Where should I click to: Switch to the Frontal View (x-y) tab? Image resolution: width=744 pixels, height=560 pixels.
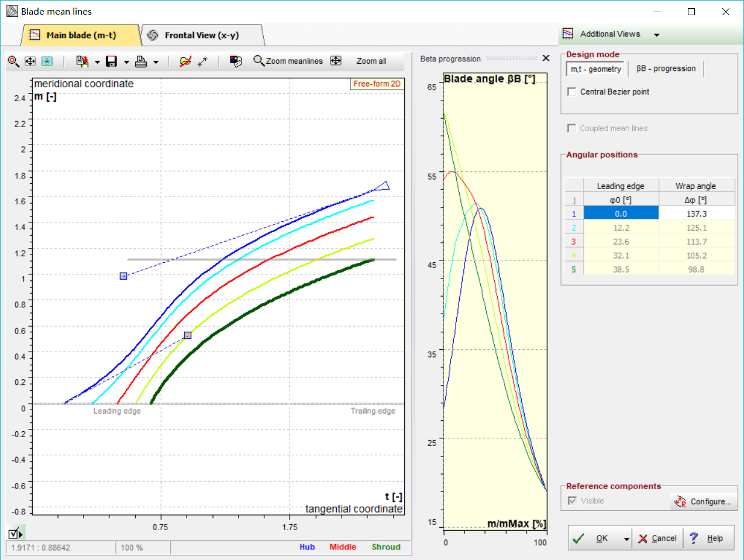tap(201, 35)
